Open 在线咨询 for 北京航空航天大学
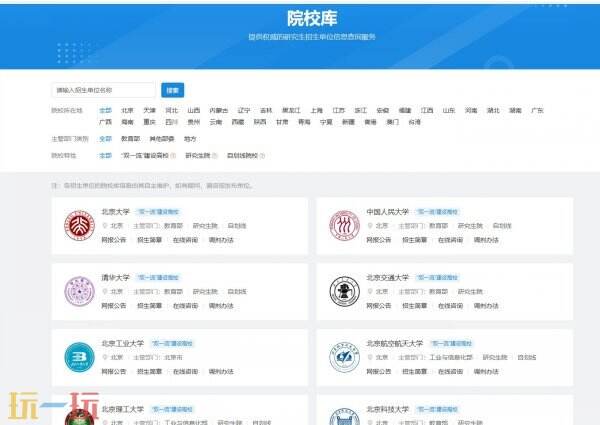 pos(451,372)
